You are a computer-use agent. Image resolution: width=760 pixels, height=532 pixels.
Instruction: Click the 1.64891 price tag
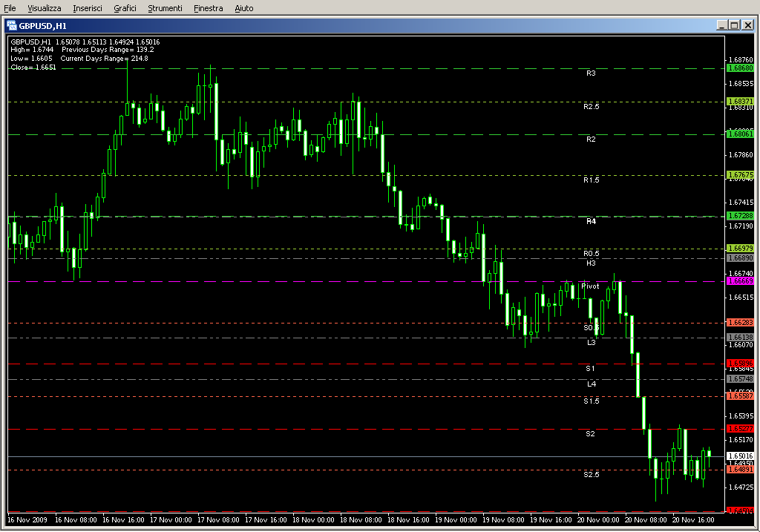pyautogui.click(x=740, y=469)
